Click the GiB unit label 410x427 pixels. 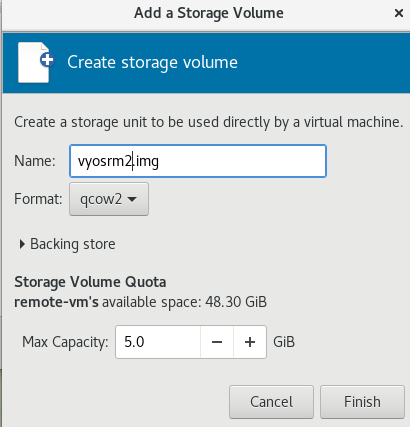[284, 342]
